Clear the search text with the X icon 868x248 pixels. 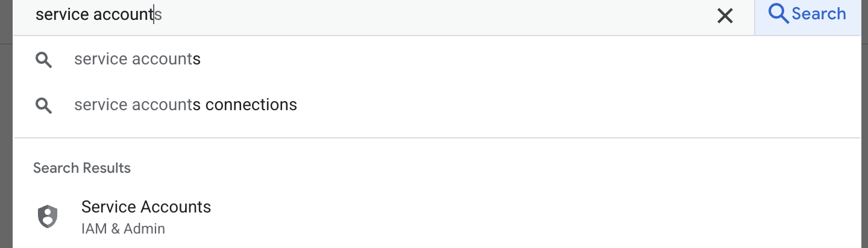(725, 16)
